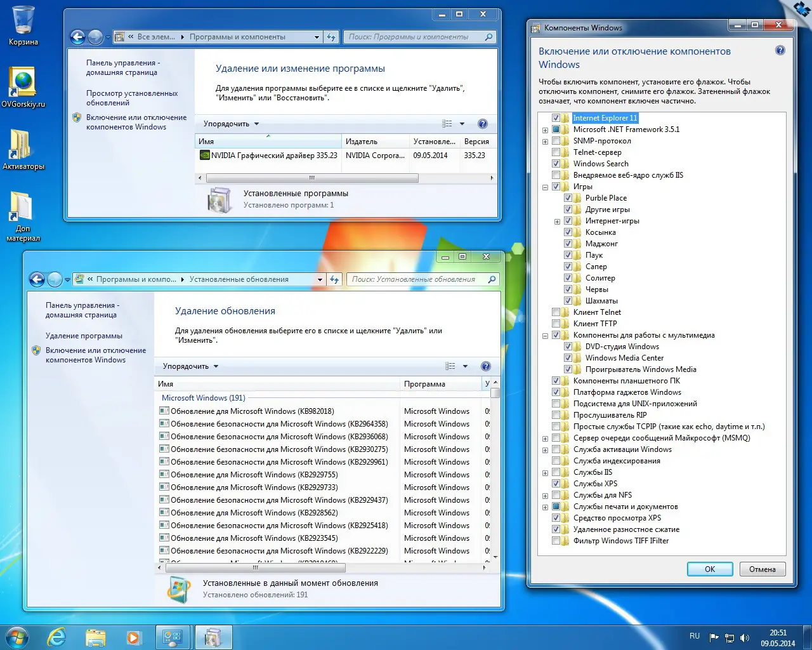Click OK in Компоненты Windows dialog

710,569
